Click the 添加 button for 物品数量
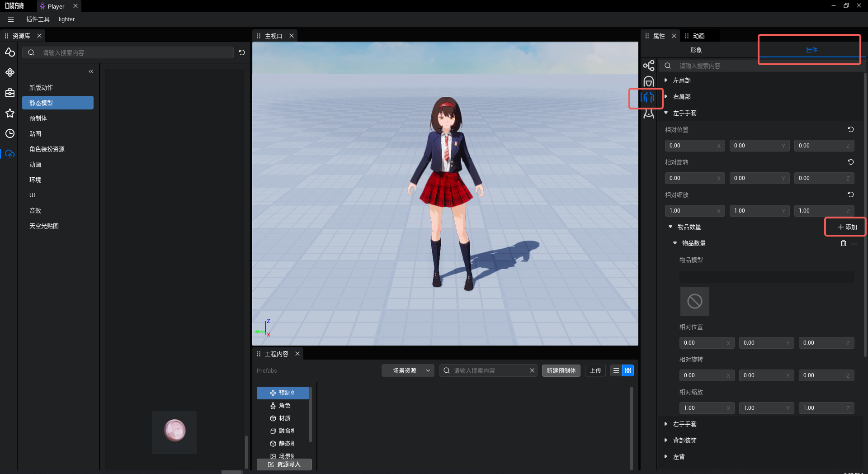This screenshot has width=868, height=474. 847,227
